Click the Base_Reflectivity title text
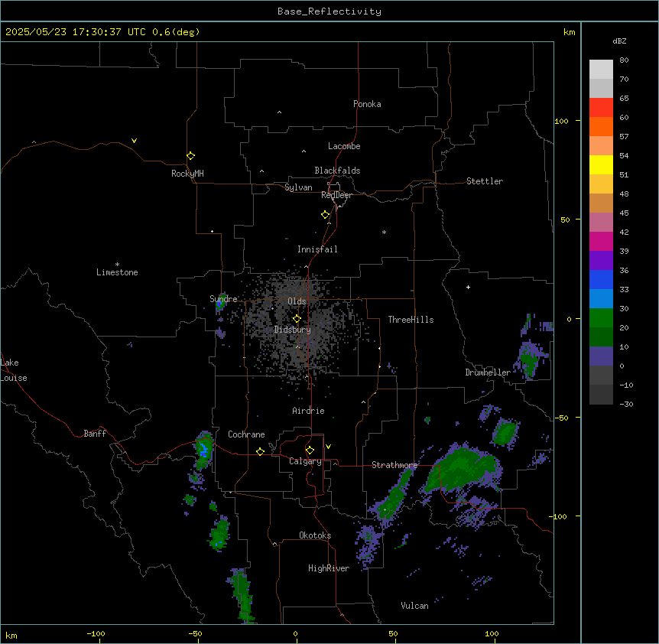659x644 pixels. 329,11
